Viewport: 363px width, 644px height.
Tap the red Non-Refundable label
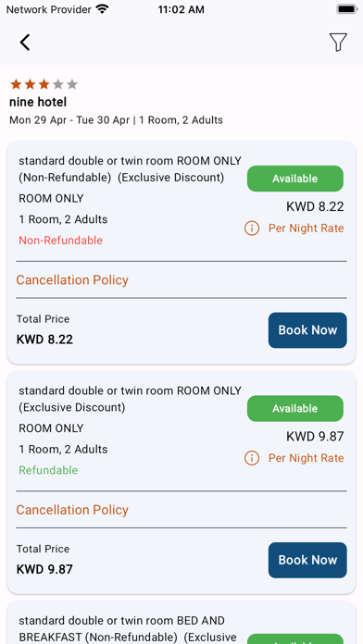60,241
